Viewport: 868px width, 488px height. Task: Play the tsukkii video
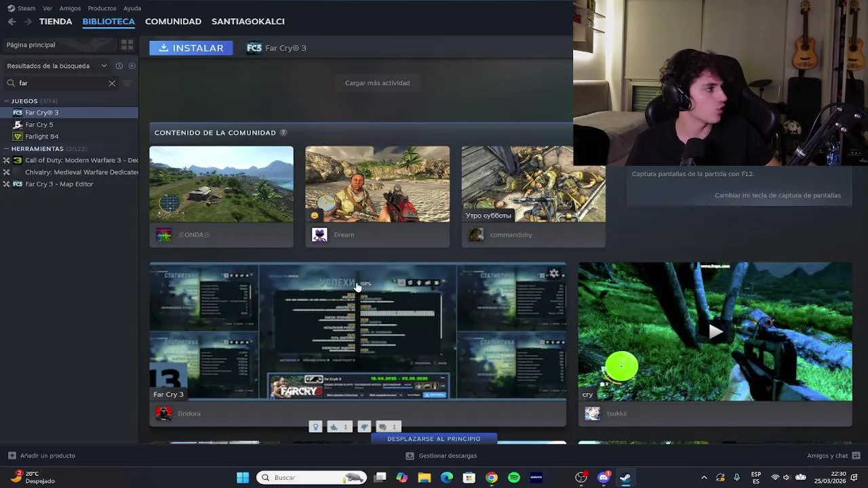point(715,331)
